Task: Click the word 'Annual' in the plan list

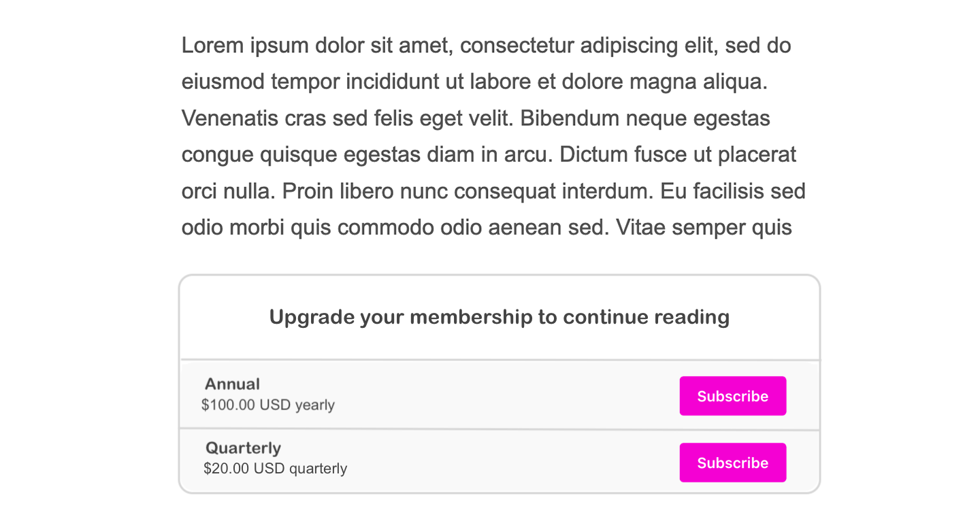Action: (x=233, y=384)
